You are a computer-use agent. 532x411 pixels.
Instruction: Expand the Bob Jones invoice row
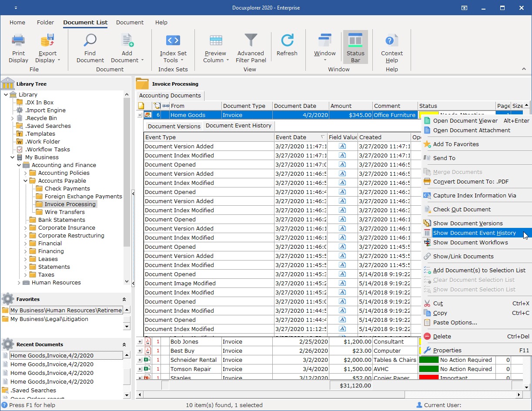click(x=140, y=342)
